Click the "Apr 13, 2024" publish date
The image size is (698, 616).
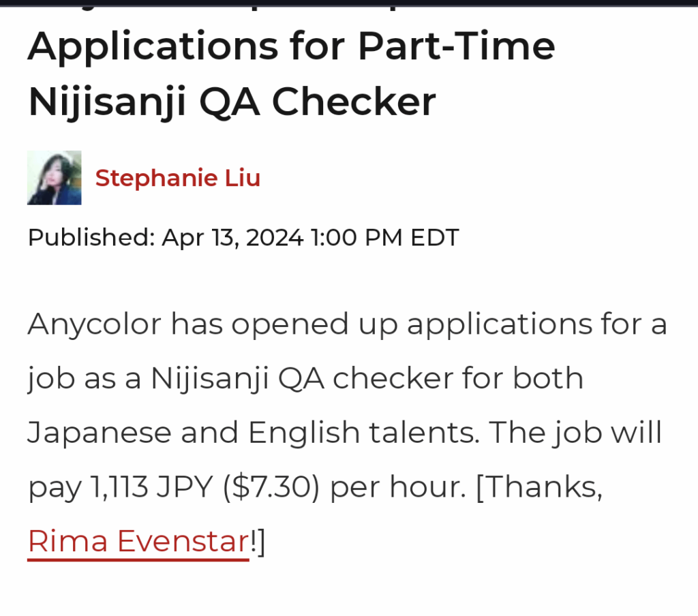[x=232, y=238]
